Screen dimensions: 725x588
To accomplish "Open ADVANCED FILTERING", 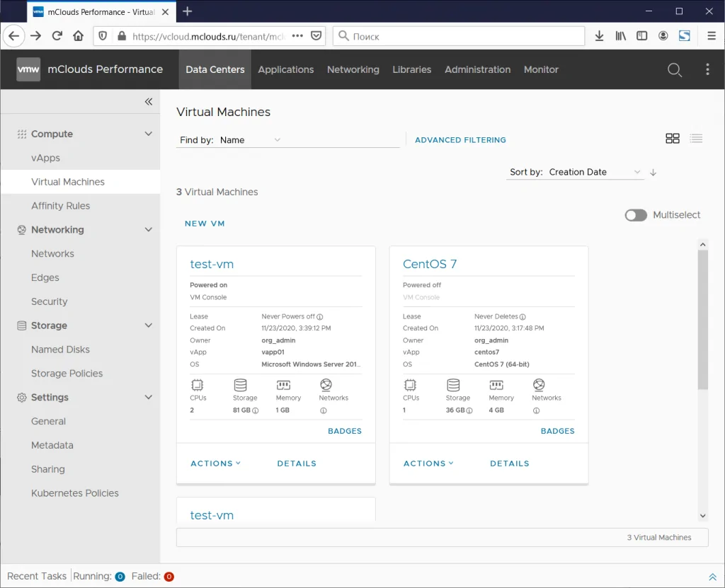I will (460, 139).
